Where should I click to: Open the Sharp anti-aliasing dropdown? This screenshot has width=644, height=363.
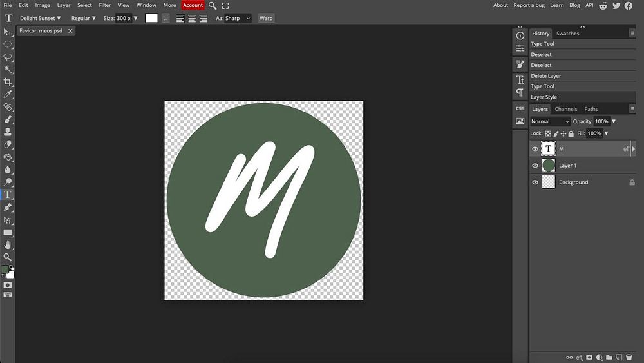pos(238,18)
